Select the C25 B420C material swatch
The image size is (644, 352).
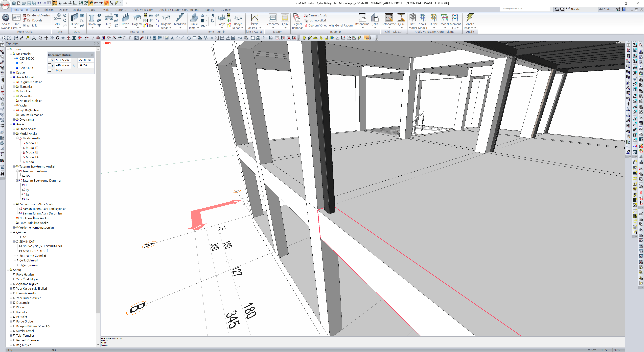click(17, 58)
